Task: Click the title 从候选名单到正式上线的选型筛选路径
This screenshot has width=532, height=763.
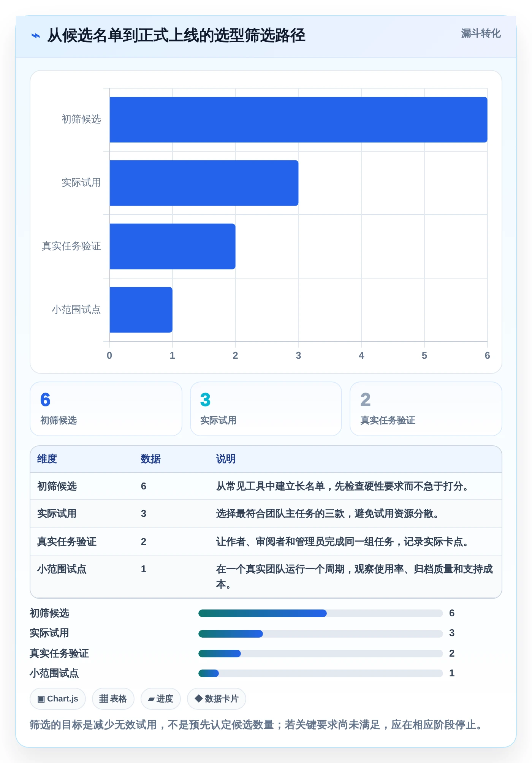Action: (176, 35)
